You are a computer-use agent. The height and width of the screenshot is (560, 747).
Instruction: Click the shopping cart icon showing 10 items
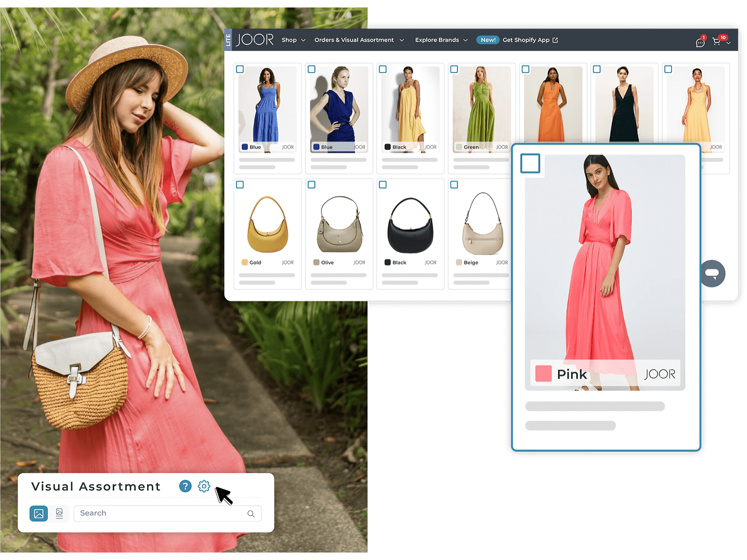click(717, 42)
